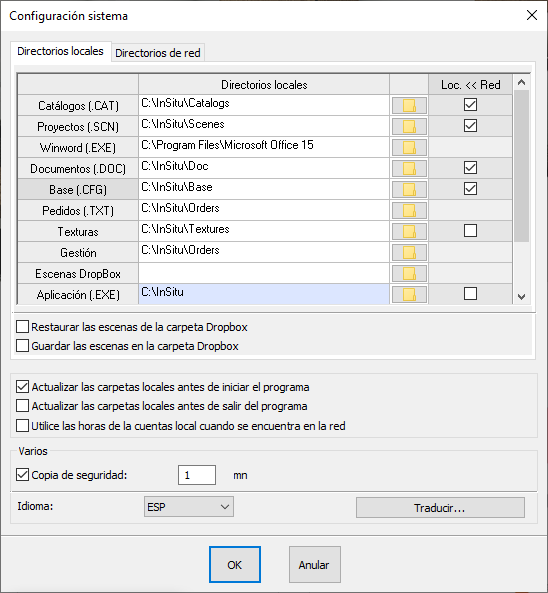
Task: Open folder picker for Winword (.EXE)
Action: [x=409, y=147]
